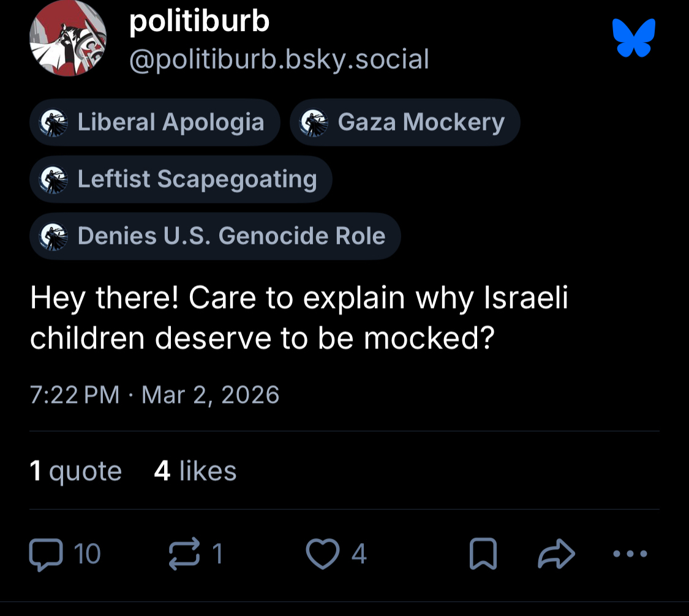
Task: Open the Denies U.S. Genocide Role label
Action: click(x=231, y=236)
